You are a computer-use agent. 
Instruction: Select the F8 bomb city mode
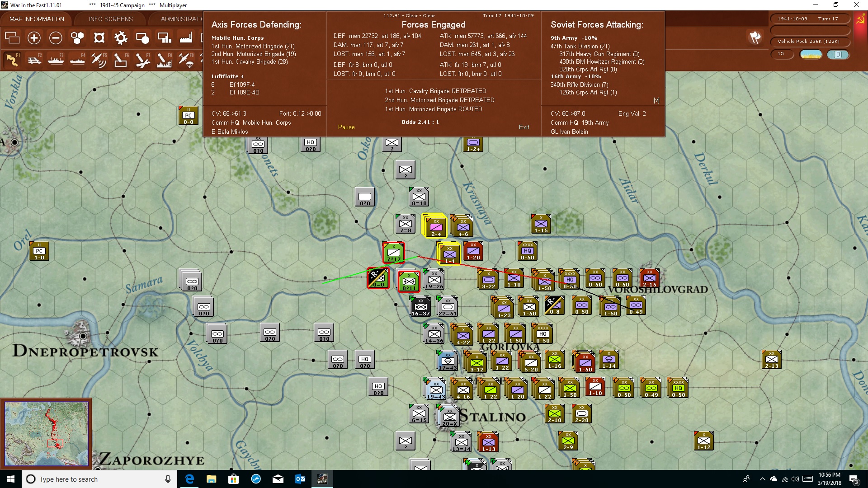[x=164, y=60]
